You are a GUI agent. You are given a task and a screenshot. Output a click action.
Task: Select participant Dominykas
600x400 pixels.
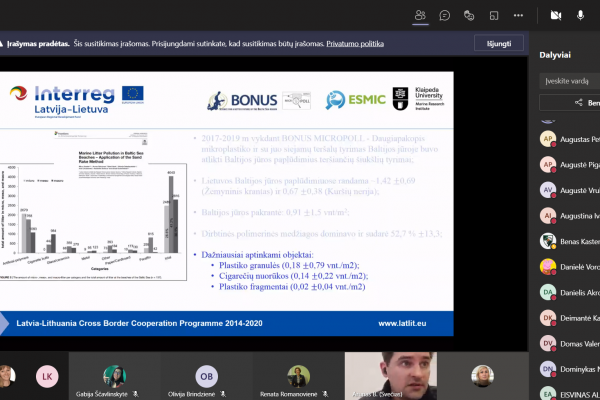pos(569,369)
